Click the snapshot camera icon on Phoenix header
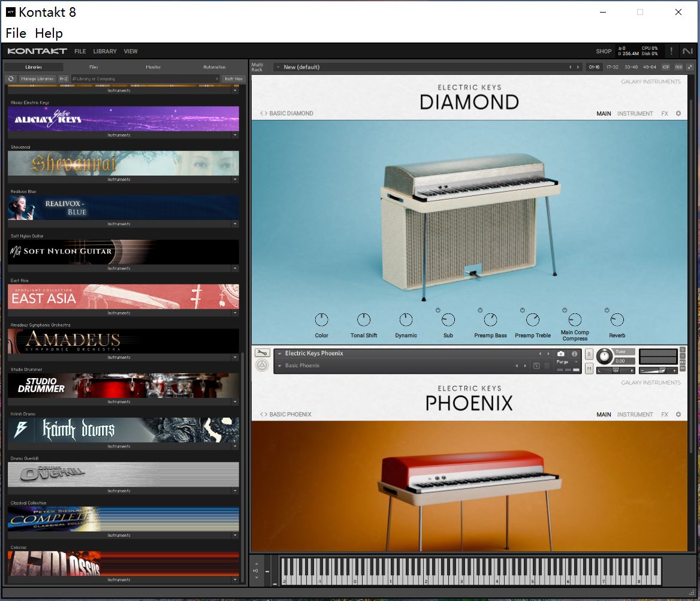Image resolution: width=700 pixels, height=601 pixels. pyautogui.click(x=561, y=354)
